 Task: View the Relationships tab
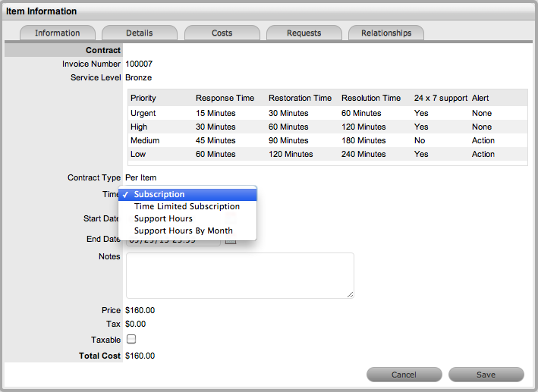click(386, 33)
